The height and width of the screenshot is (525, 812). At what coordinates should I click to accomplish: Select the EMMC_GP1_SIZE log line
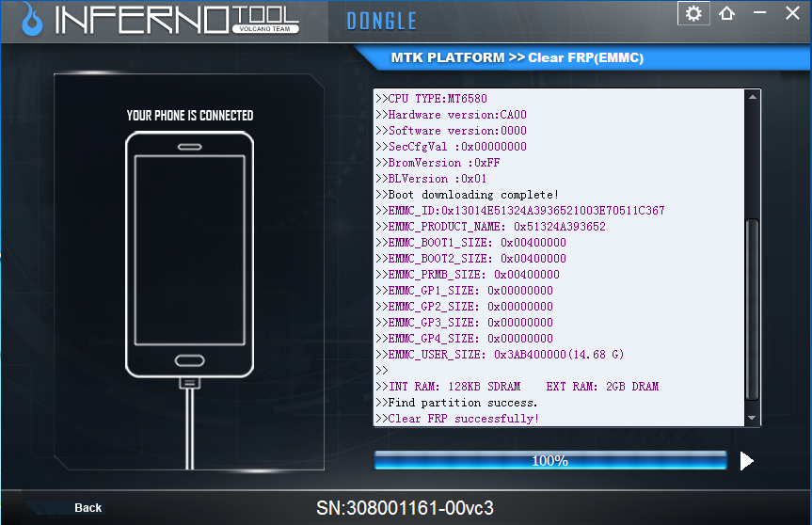464,291
